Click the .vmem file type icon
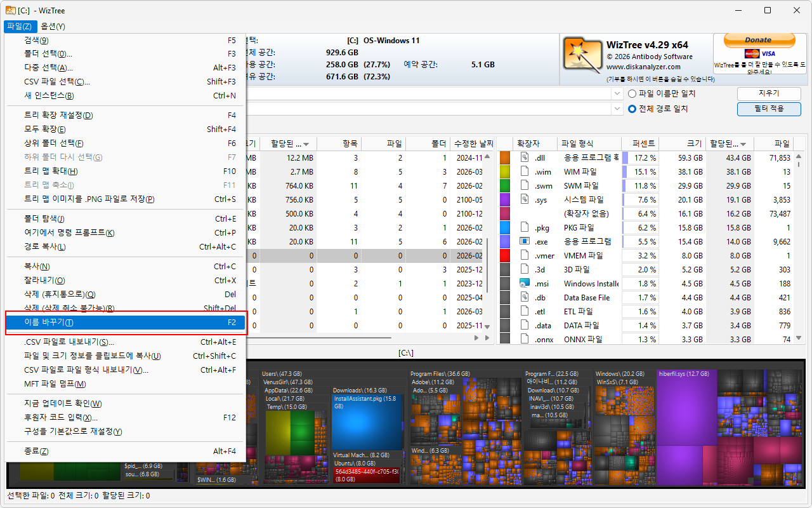The image size is (812, 508). pyautogui.click(x=525, y=255)
